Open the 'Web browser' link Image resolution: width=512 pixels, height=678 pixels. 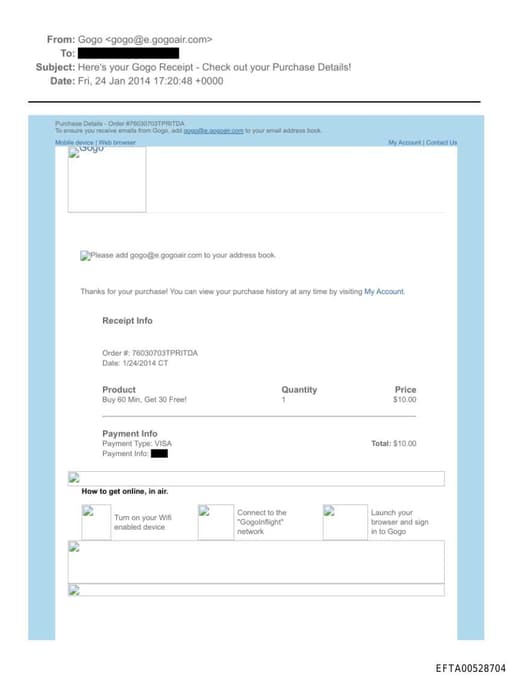[117, 142]
